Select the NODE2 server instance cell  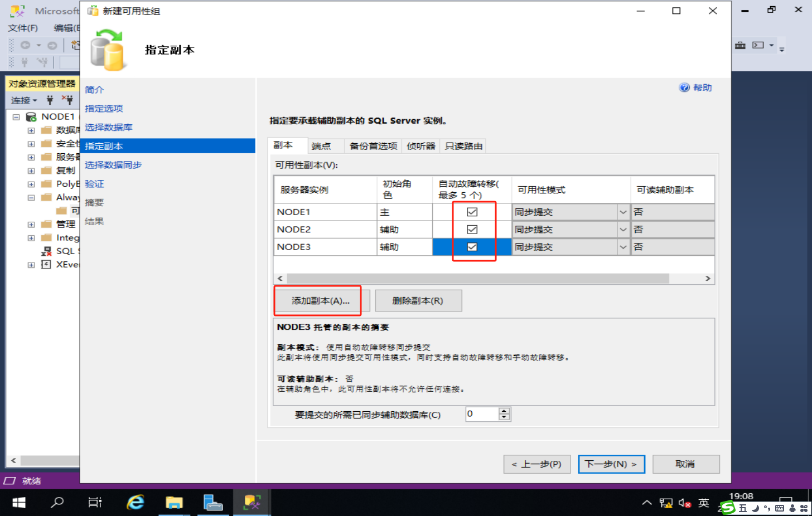pyautogui.click(x=325, y=230)
